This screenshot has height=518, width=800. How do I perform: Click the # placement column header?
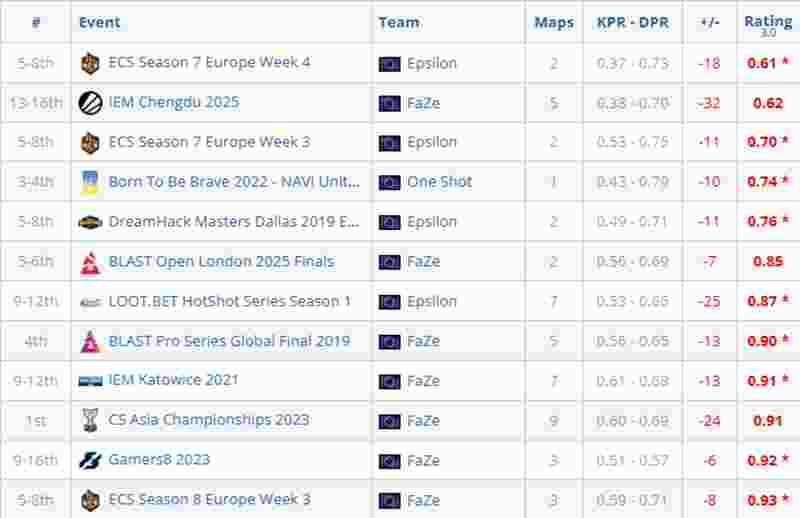tap(36, 22)
